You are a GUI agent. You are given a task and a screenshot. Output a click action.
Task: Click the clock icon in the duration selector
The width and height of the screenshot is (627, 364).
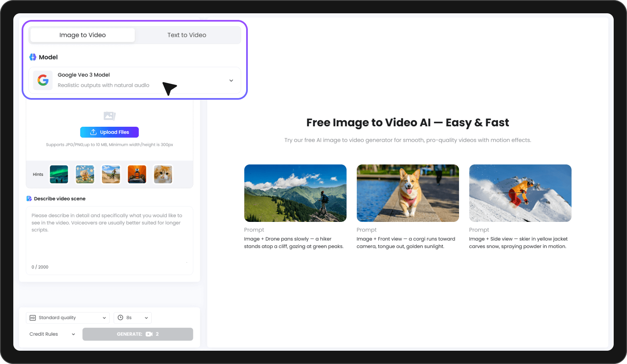tap(121, 317)
